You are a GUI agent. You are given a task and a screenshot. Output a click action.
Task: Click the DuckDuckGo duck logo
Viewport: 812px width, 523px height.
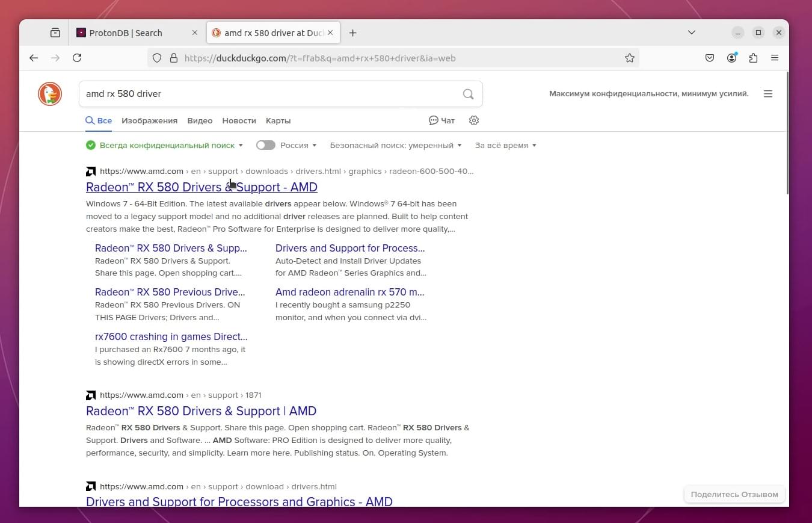pos(50,94)
